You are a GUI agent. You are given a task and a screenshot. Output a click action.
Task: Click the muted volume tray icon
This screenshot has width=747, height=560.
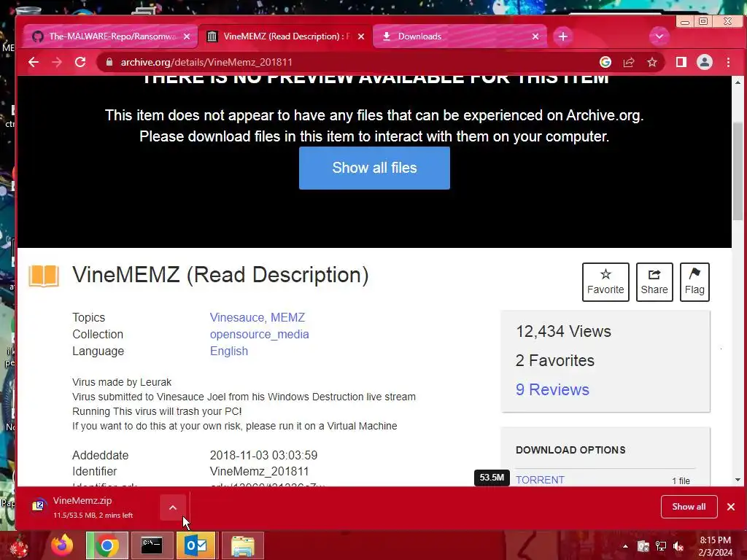[x=679, y=546]
